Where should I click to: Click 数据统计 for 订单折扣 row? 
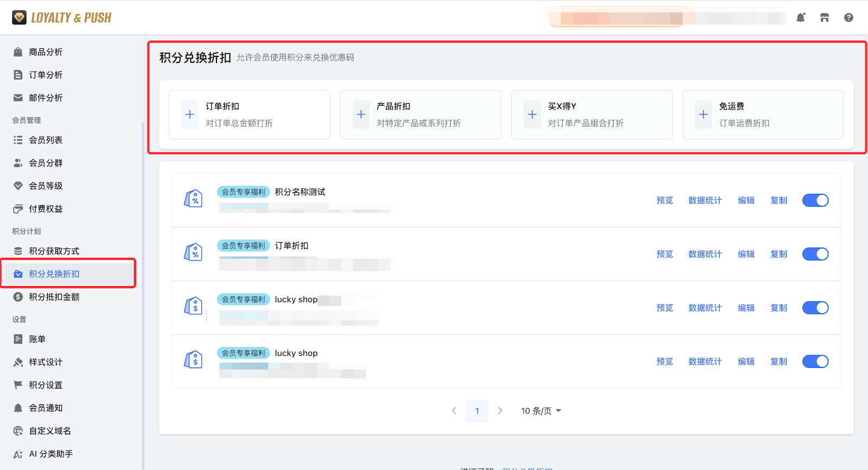coord(705,254)
